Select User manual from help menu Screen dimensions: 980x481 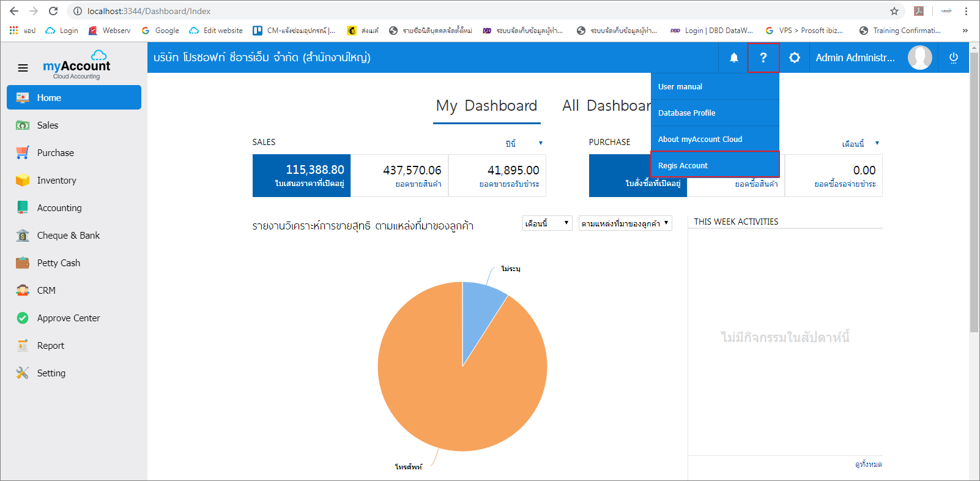(715, 87)
